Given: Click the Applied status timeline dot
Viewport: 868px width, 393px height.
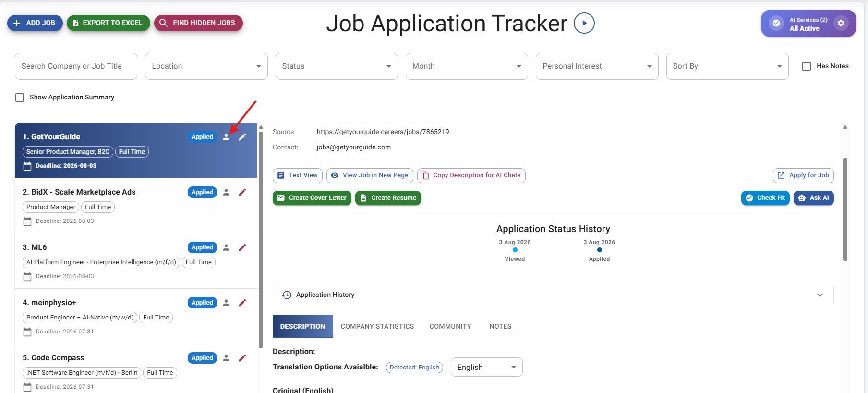Looking at the screenshot, I should coord(600,250).
